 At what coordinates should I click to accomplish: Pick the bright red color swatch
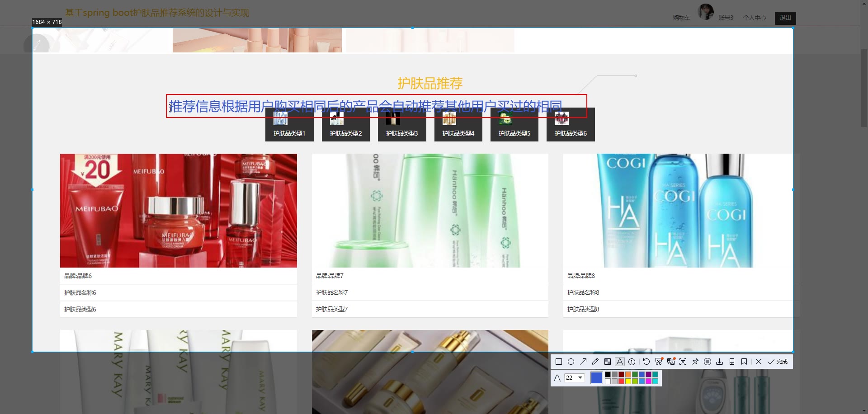coord(621,381)
